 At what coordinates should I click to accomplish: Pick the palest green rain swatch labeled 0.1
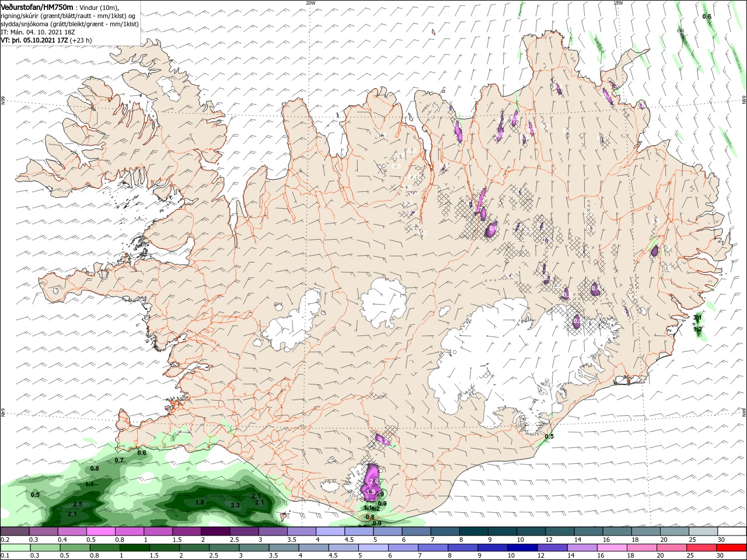[x=15, y=548]
